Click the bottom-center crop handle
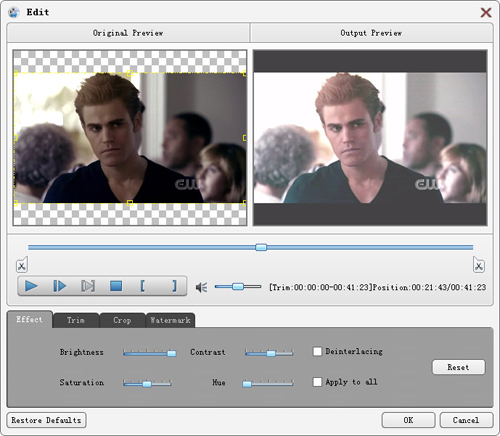500x436 pixels. [130, 203]
